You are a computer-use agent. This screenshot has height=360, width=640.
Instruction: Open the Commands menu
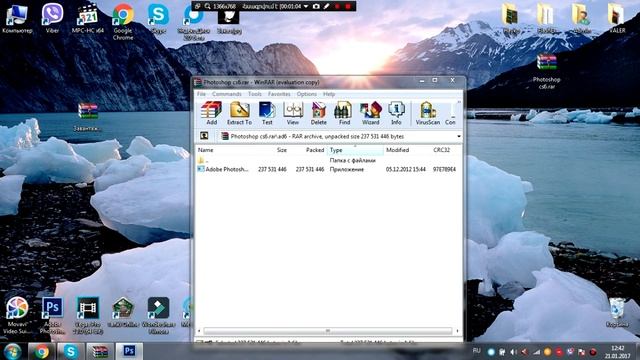(227, 94)
